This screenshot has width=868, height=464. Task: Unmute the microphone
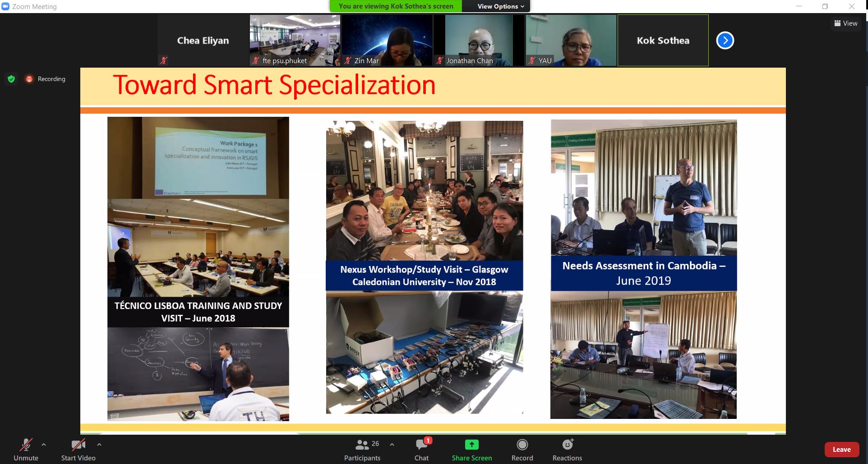pos(26,450)
